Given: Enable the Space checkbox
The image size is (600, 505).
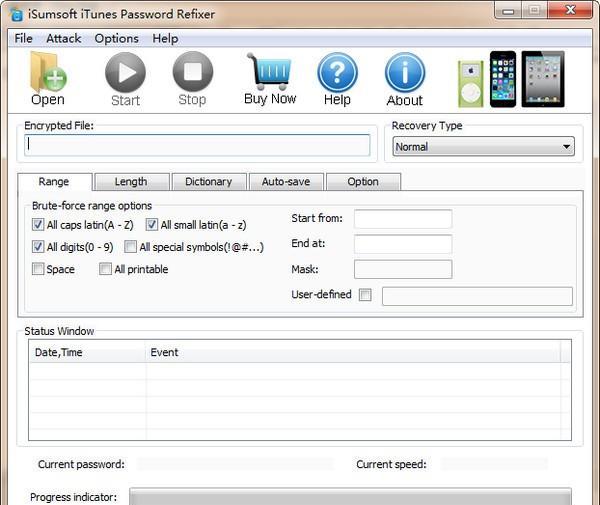Looking at the screenshot, I should (x=38, y=269).
